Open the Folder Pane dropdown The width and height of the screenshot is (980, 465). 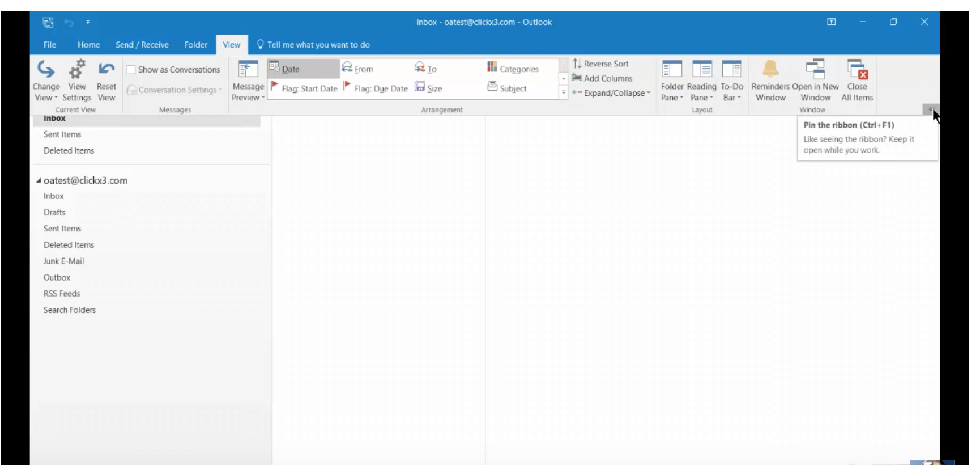672,81
